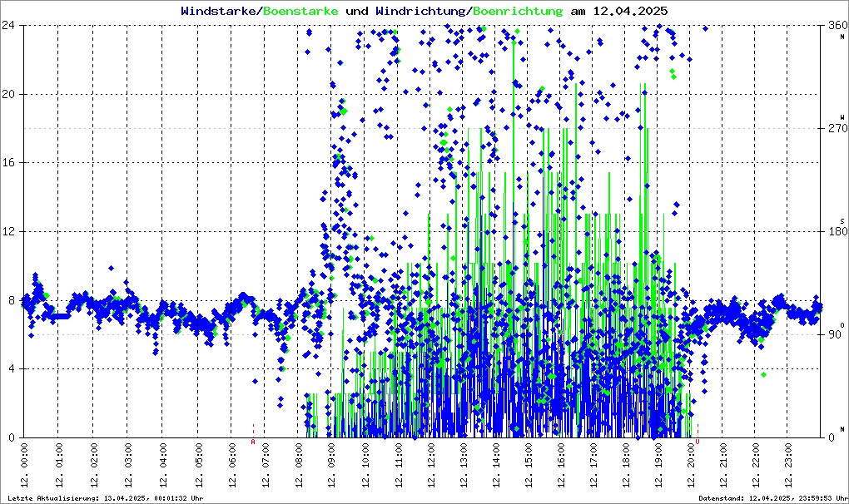Click the green Boenrichtung title label

[x=519, y=11]
